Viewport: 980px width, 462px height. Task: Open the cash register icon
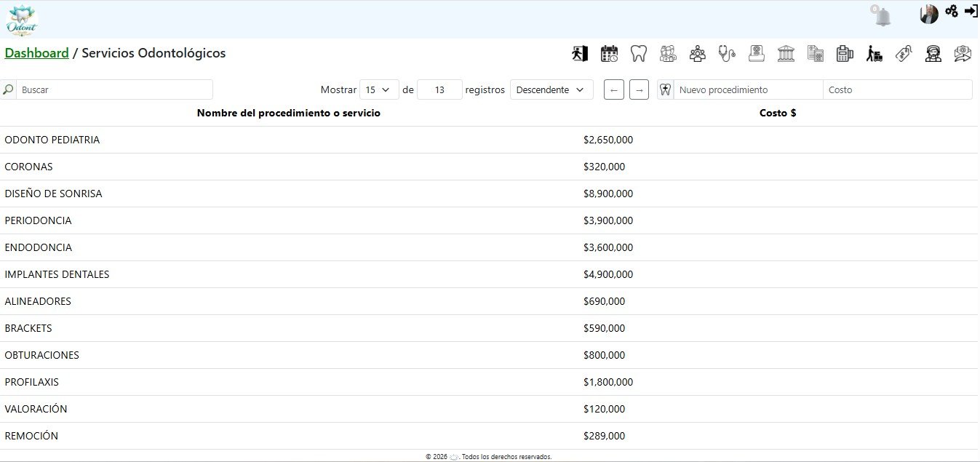845,53
